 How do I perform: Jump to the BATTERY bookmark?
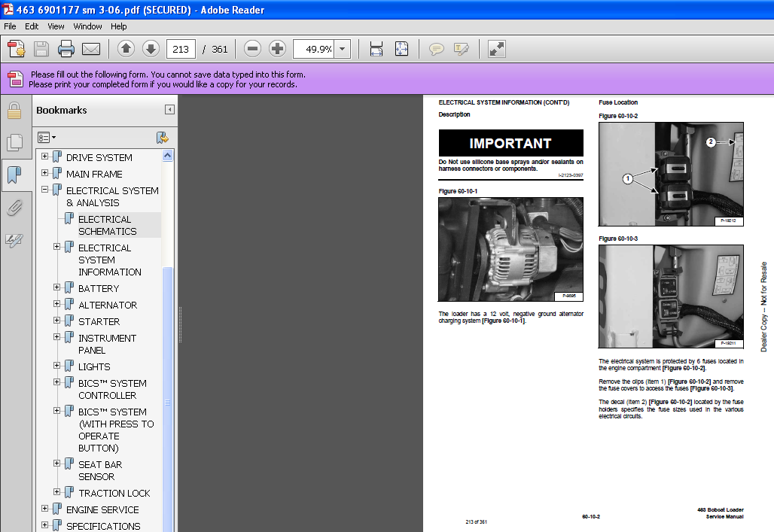click(x=99, y=289)
